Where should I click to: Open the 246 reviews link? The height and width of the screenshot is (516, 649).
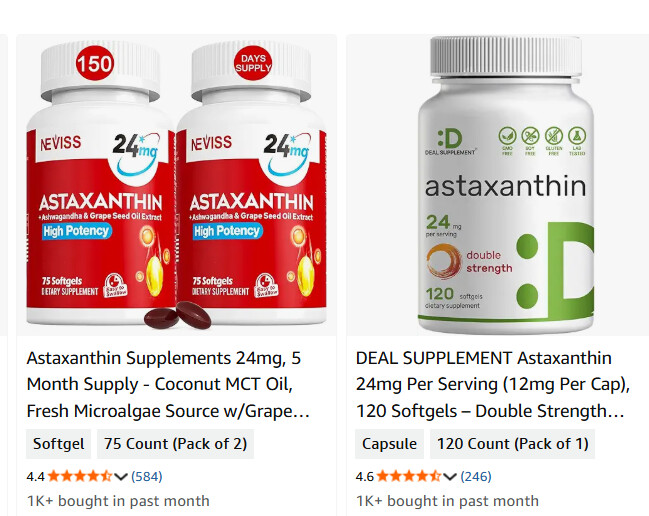tap(476, 477)
